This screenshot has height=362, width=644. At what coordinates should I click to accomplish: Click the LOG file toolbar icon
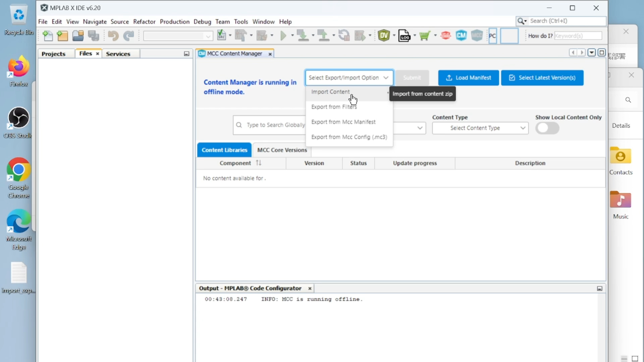click(x=405, y=35)
